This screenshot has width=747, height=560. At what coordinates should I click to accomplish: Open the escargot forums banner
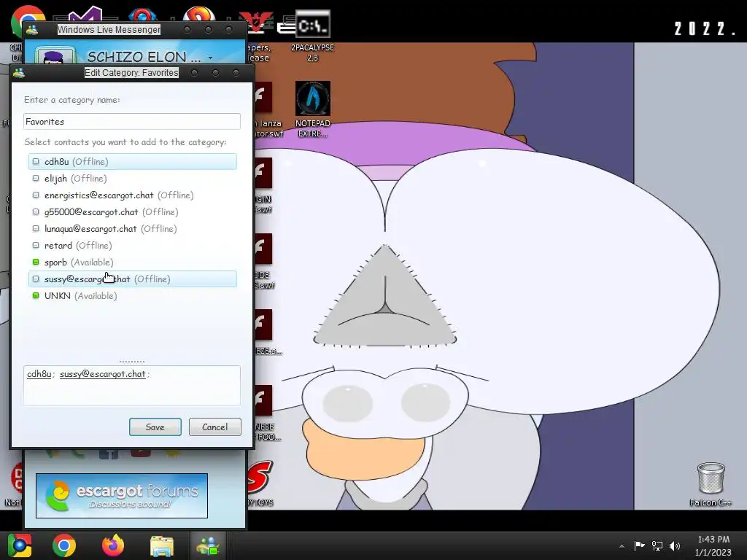click(x=122, y=496)
